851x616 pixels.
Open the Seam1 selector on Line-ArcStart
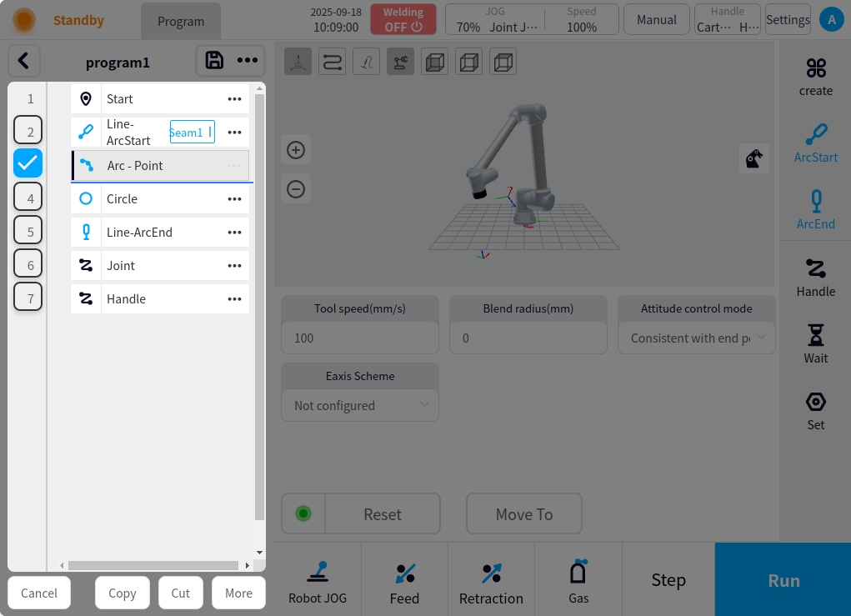pos(192,133)
